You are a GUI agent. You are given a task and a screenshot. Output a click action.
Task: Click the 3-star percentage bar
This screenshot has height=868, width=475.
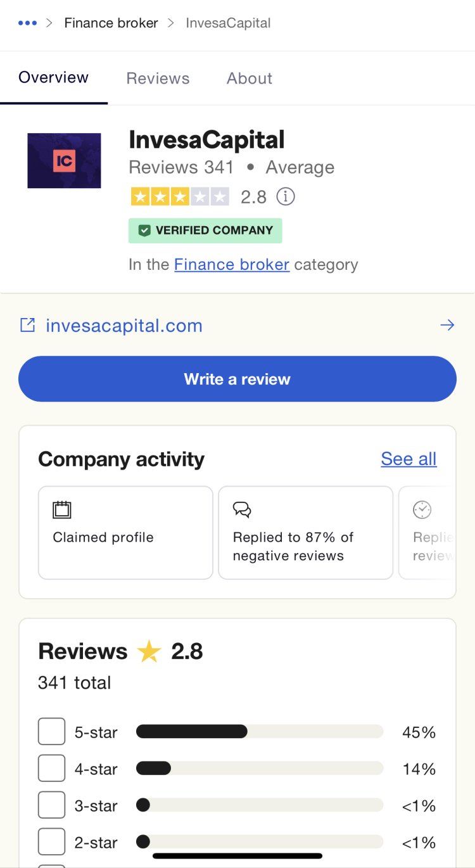[258, 805]
